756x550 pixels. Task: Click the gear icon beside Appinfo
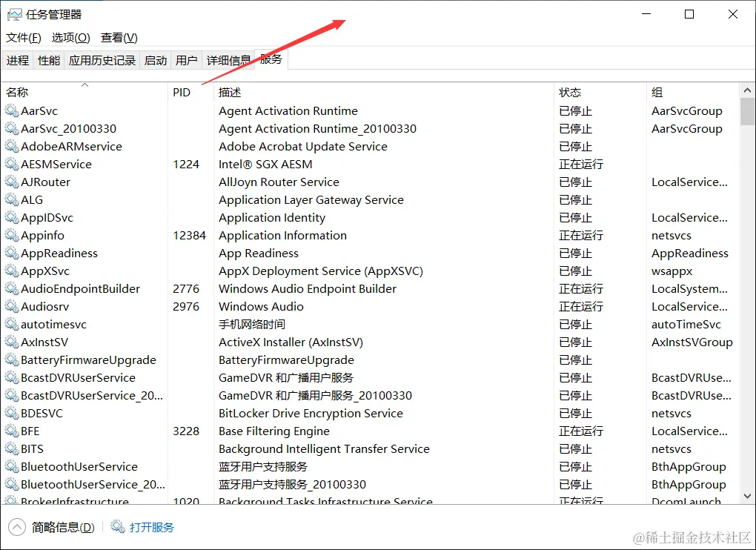coord(12,236)
